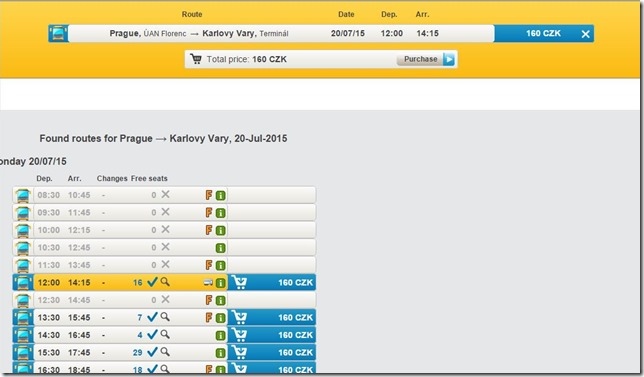The image size is (644, 377).
Task: Open the info icon for 10:00 departure
Action: tap(221, 230)
